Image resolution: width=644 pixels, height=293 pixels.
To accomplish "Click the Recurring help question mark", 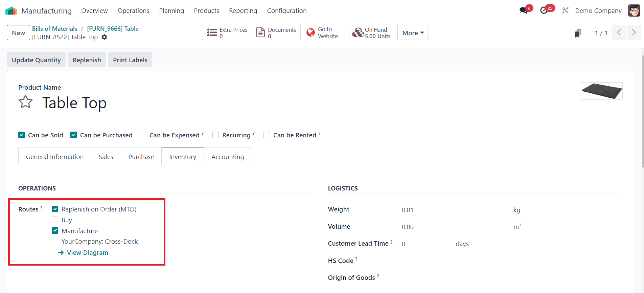I will [x=254, y=133].
